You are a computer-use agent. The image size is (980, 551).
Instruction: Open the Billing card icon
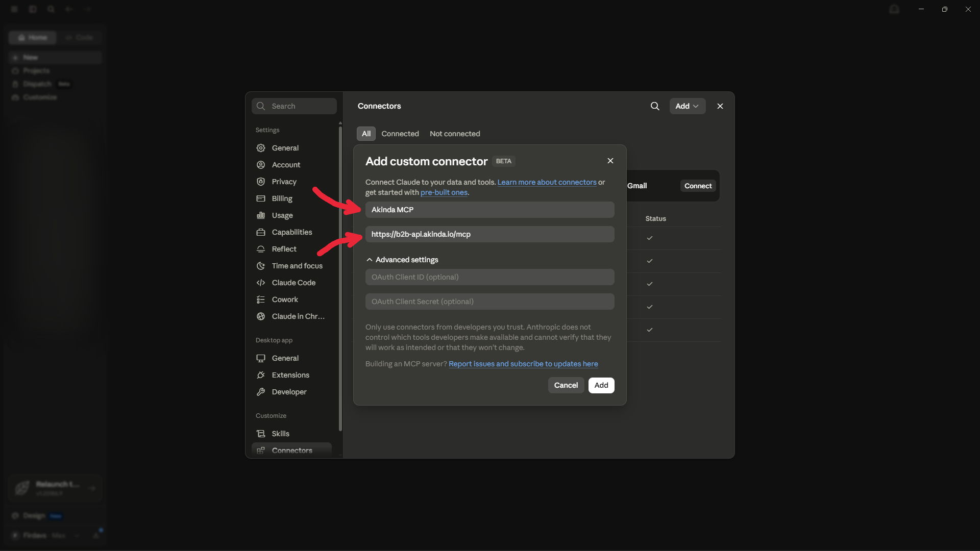(261, 198)
